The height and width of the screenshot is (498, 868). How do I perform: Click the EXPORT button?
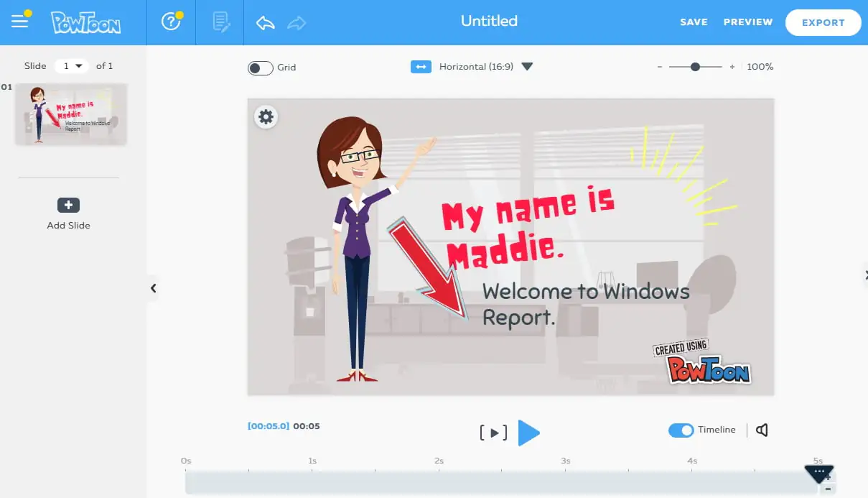click(x=823, y=22)
